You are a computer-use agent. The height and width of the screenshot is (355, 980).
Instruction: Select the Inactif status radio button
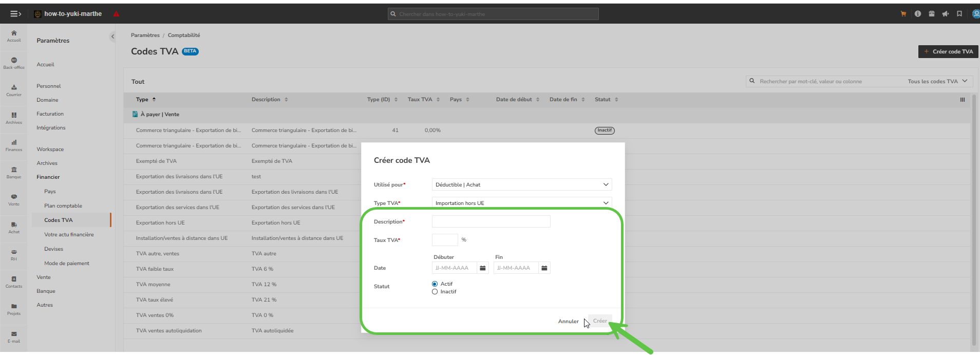[435, 292]
